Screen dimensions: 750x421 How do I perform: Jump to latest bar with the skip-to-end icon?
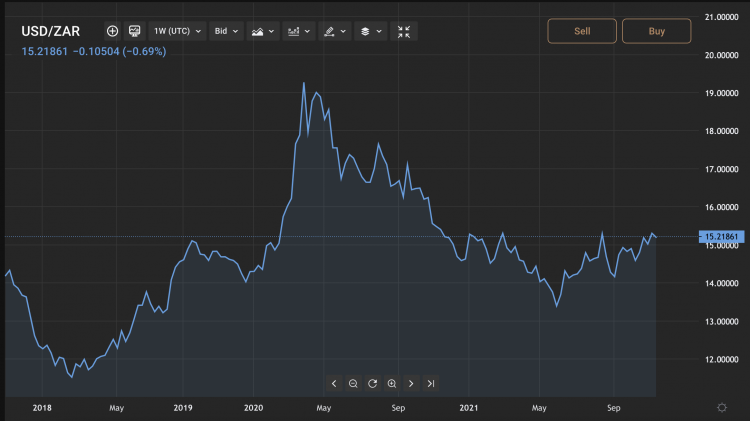coord(430,384)
